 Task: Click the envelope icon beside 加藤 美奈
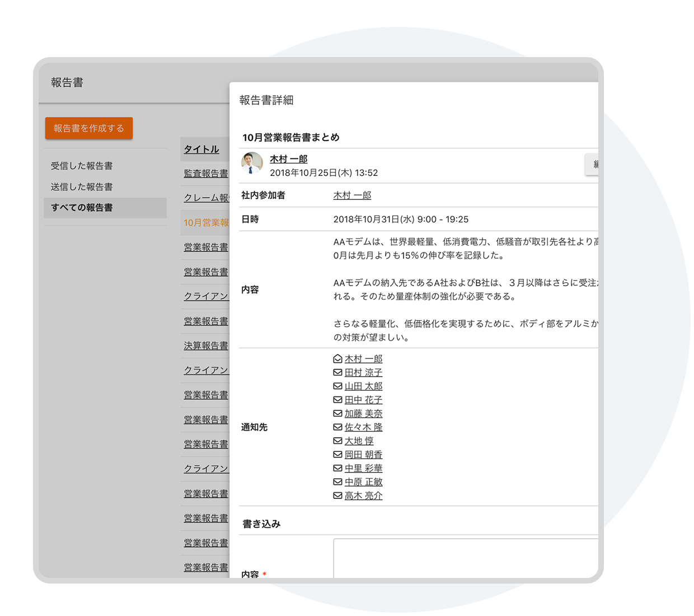(x=337, y=413)
